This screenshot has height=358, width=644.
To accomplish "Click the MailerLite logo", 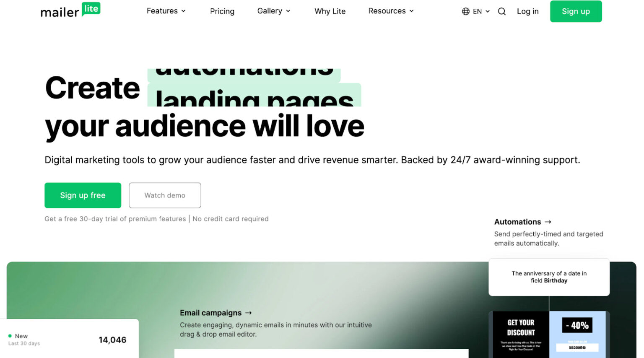I will (70, 10).
